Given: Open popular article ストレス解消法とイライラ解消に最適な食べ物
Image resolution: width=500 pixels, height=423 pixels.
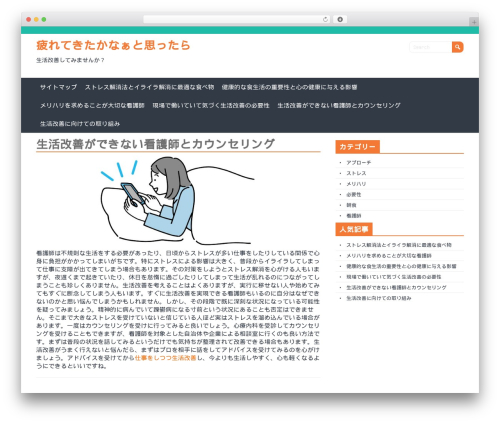Looking at the screenshot, I should click(x=399, y=245).
